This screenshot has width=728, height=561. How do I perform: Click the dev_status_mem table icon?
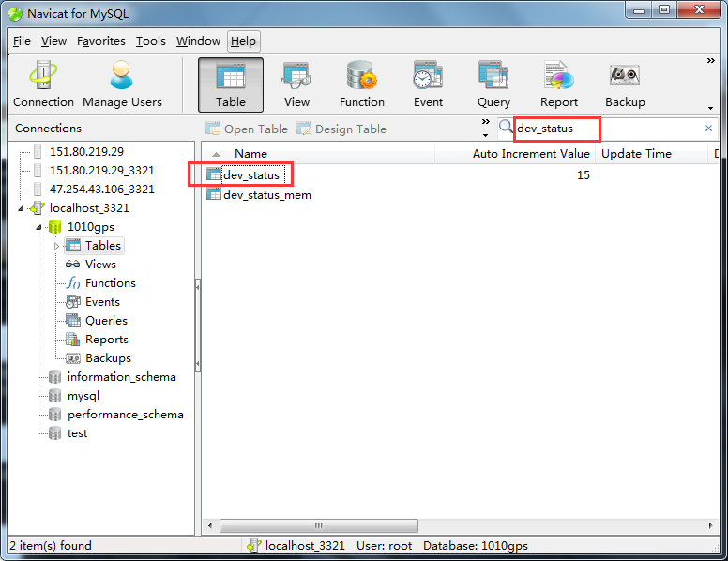(214, 194)
